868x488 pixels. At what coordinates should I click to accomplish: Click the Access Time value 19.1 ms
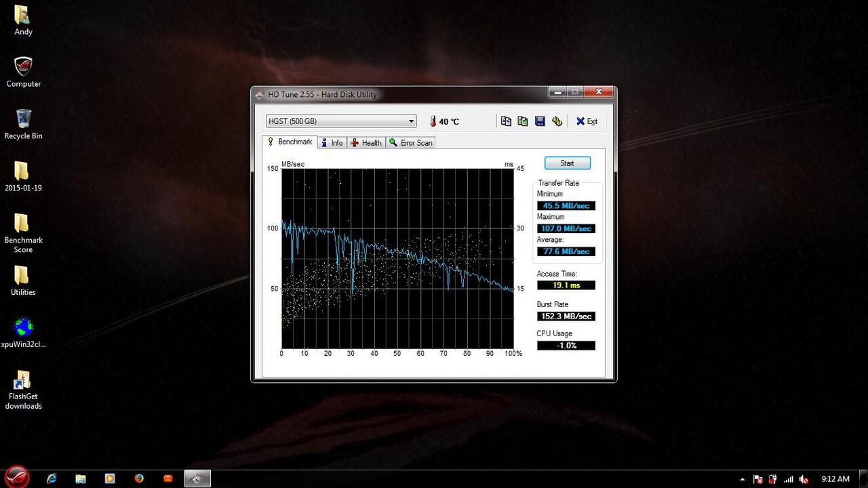click(566, 285)
